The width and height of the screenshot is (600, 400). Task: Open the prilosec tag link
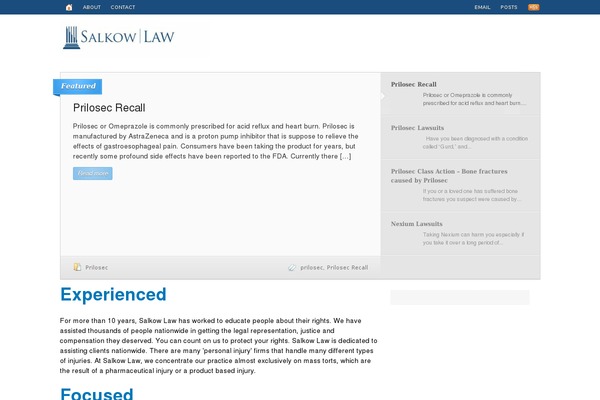click(311, 268)
